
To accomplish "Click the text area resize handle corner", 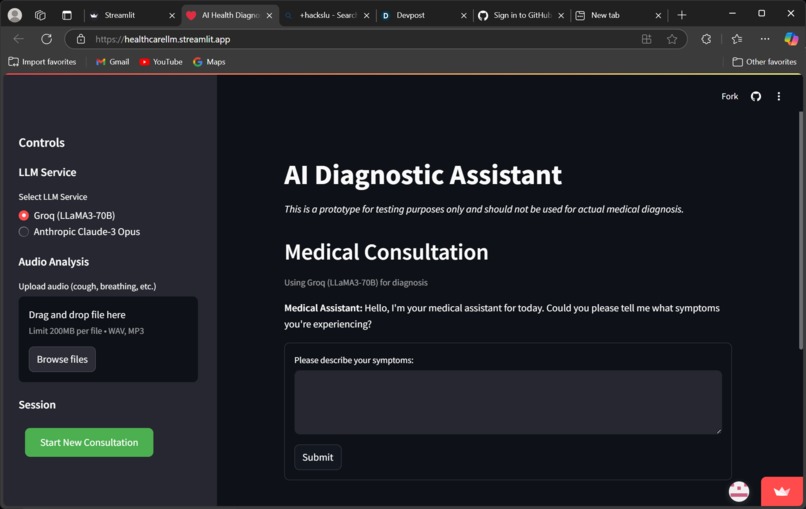I will pyautogui.click(x=719, y=431).
